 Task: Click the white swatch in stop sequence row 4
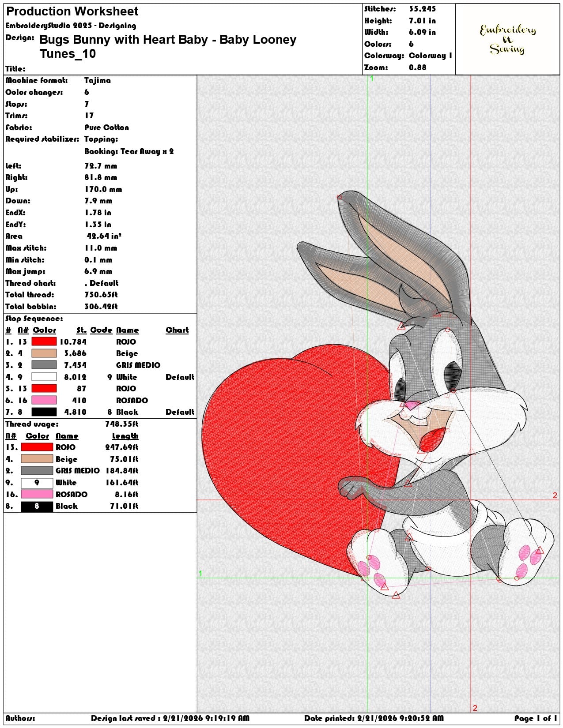(44, 377)
